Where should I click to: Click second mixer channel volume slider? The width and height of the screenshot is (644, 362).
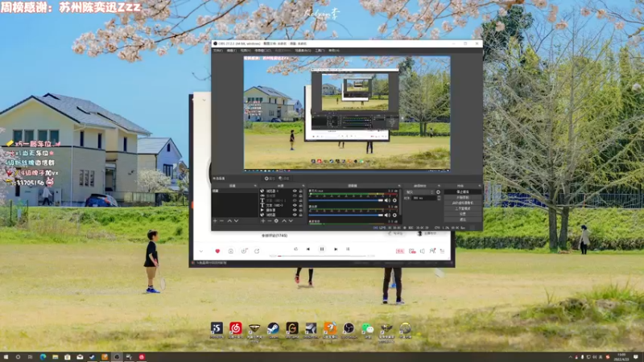[346, 215]
